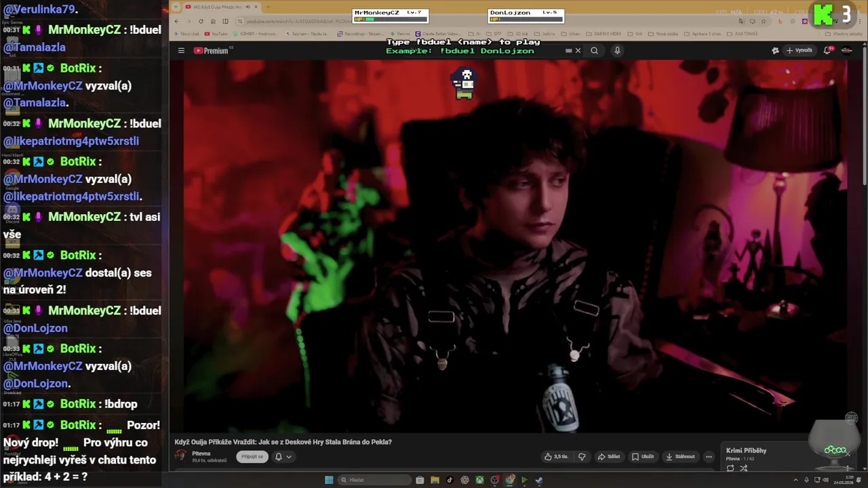This screenshot has height=488, width=868.
Task: Expand the DTF bookmarks folder
Action: click(494, 34)
